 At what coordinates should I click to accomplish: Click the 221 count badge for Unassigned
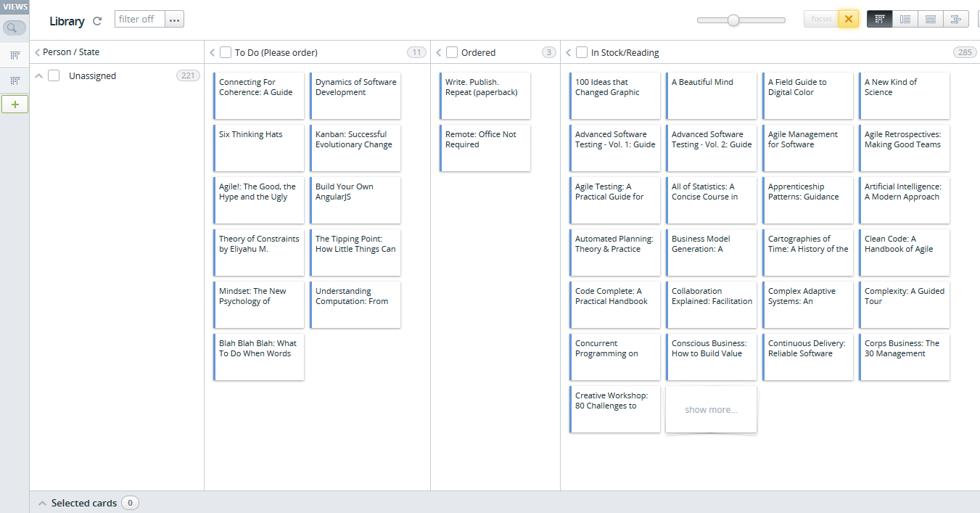[188, 75]
